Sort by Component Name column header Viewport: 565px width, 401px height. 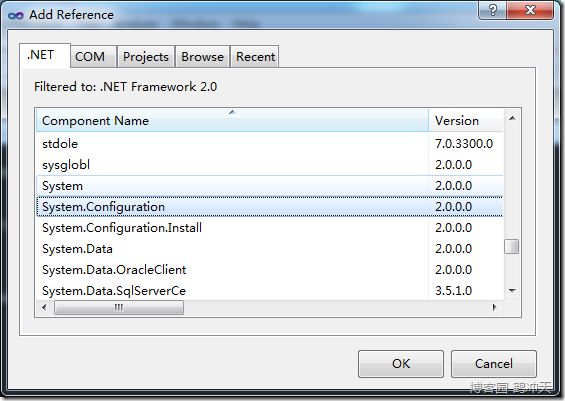tap(232, 121)
